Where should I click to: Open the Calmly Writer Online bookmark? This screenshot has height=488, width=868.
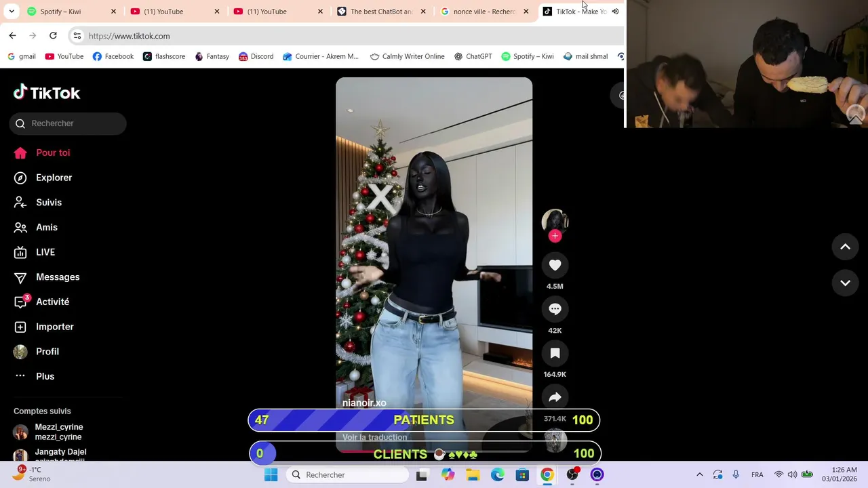pos(407,56)
